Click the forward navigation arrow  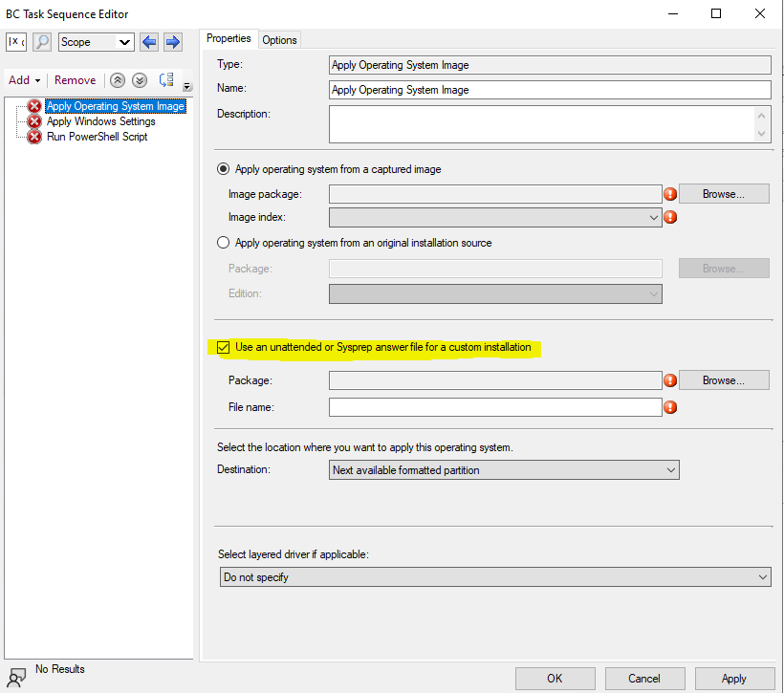(171, 42)
